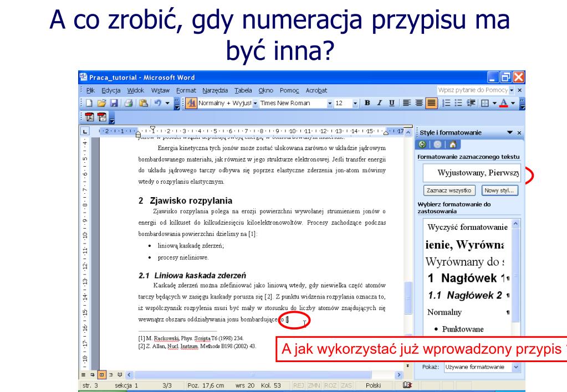The image size is (567, 392).
Task: Open the Pokaż dropdown list
Action: tap(516, 367)
